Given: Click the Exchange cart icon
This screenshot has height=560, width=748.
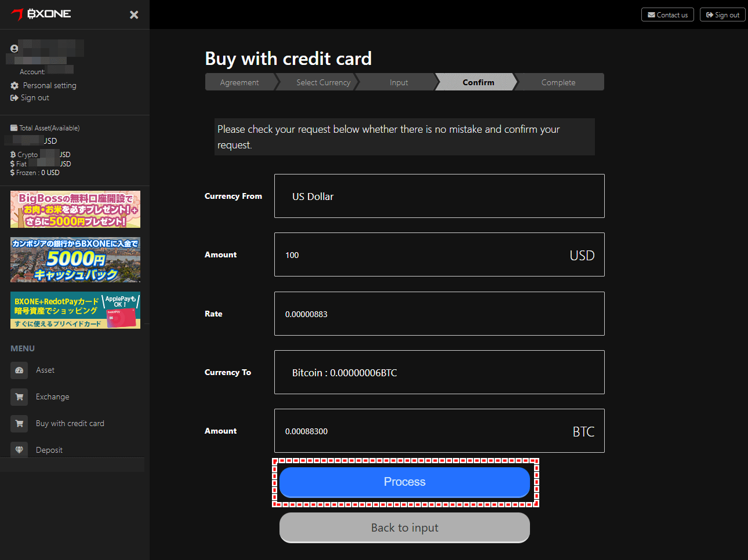Looking at the screenshot, I should pos(19,397).
